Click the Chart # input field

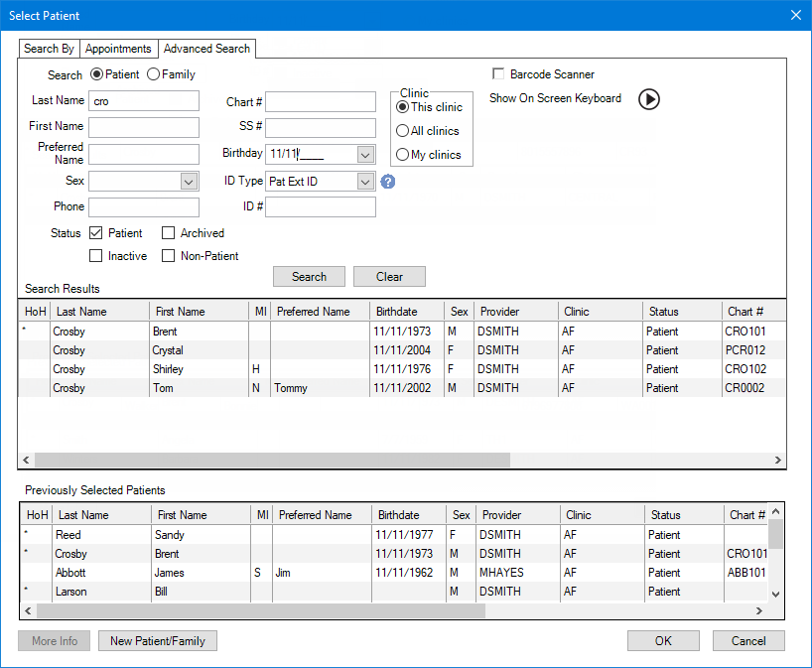point(321,102)
